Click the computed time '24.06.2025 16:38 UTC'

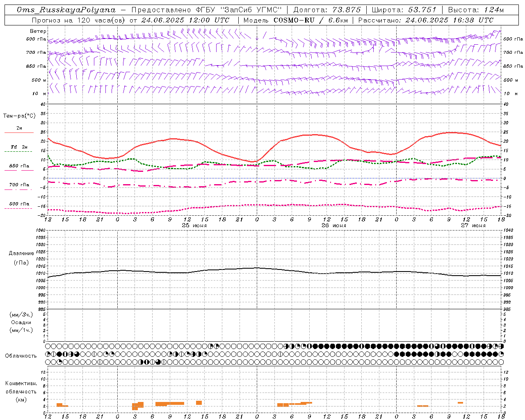pyautogui.click(x=449, y=20)
